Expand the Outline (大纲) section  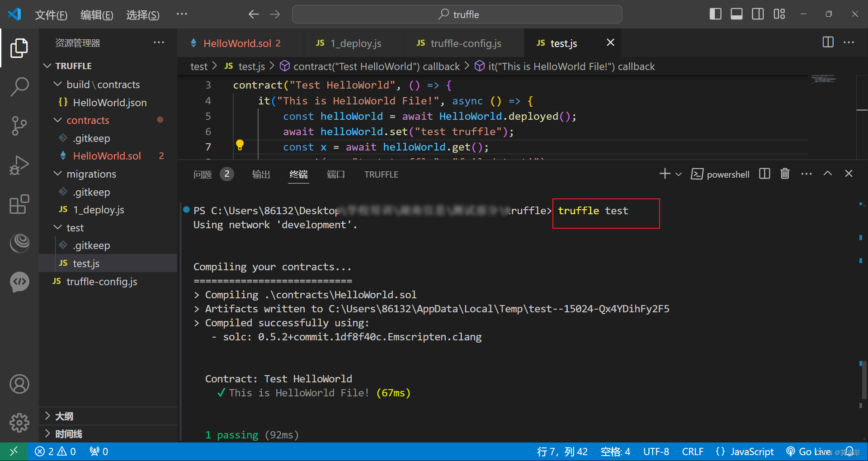pyautogui.click(x=108, y=416)
